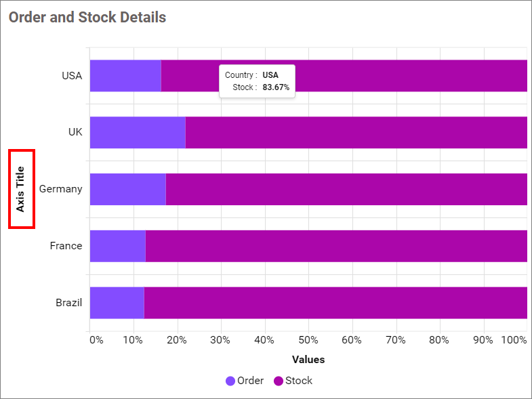Click the "Order and Stock Details" chart title
The width and height of the screenshot is (532, 399).
(x=87, y=18)
